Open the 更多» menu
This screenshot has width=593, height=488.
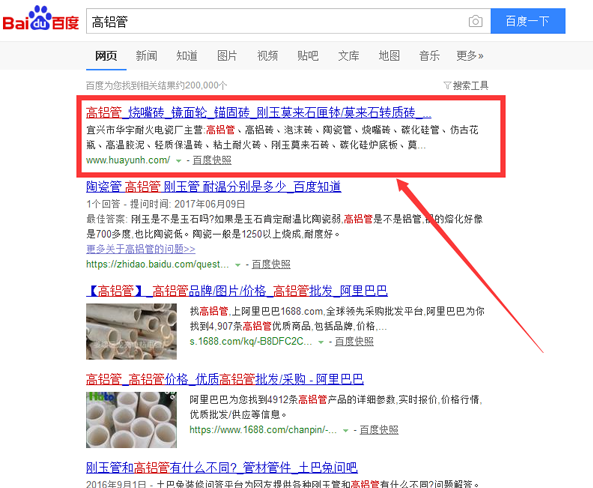coord(470,56)
